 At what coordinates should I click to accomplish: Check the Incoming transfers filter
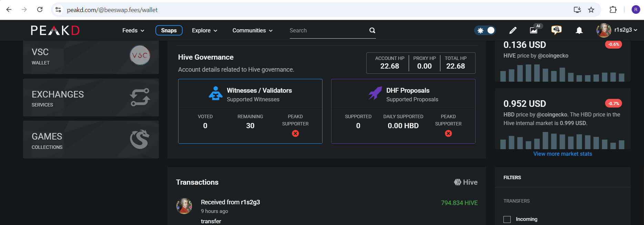point(507,219)
